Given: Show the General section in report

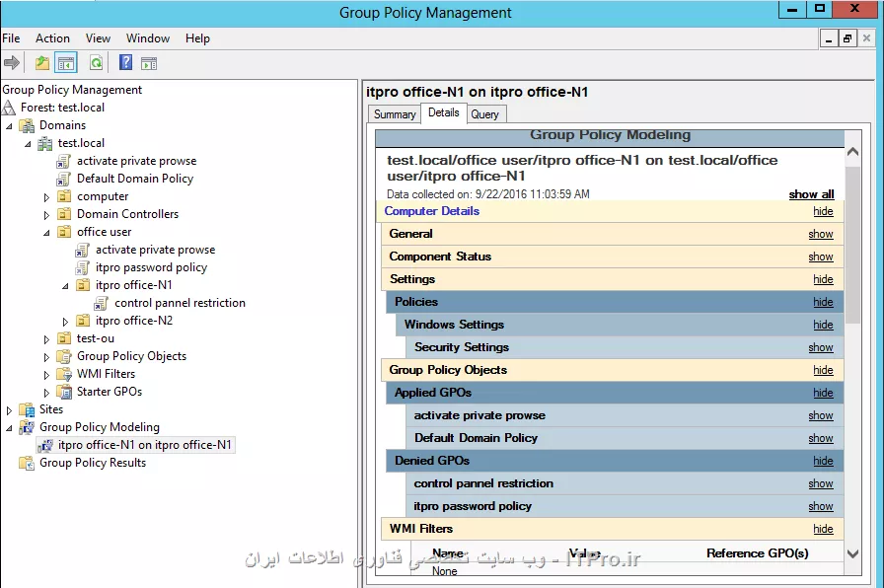Looking at the screenshot, I should (821, 234).
